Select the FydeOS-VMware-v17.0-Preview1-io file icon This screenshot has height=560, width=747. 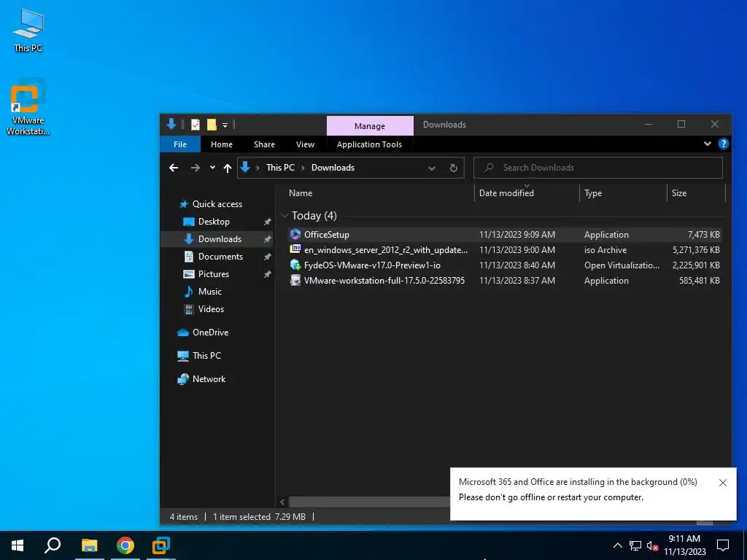[x=295, y=265]
